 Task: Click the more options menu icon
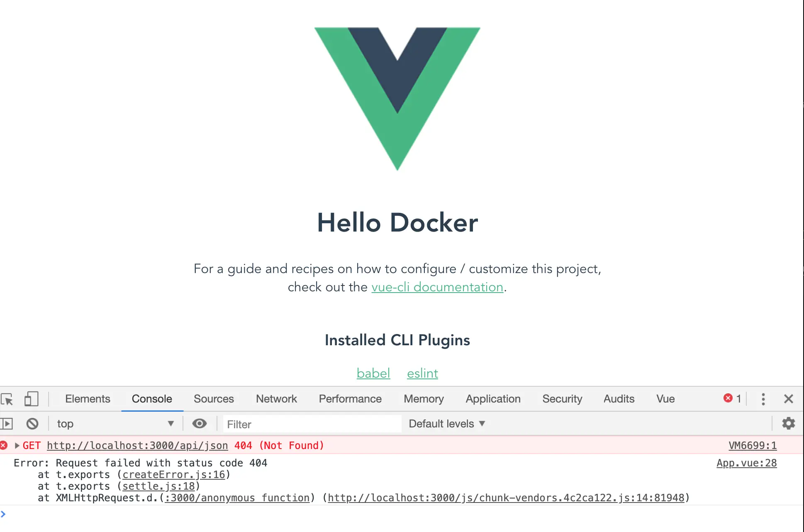pos(763,398)
